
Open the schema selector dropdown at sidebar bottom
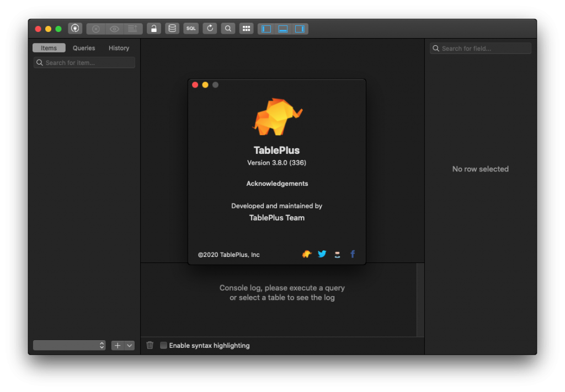pyautogui.click(x=69, y=346)
